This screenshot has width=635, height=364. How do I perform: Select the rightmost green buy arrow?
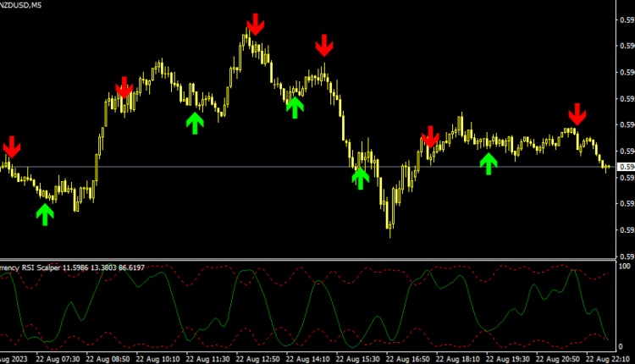[x=488, y=163]
